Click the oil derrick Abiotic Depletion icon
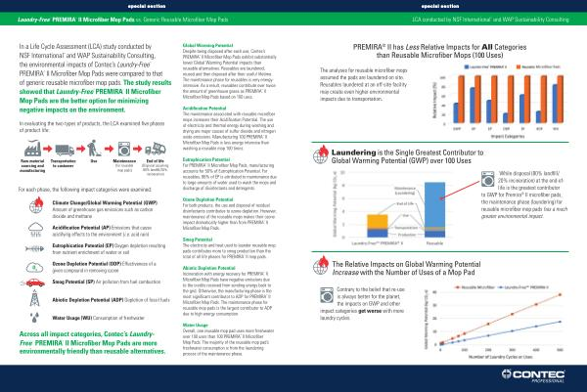The width and height of the screenshot is (587, 392). tap(34, 298)
